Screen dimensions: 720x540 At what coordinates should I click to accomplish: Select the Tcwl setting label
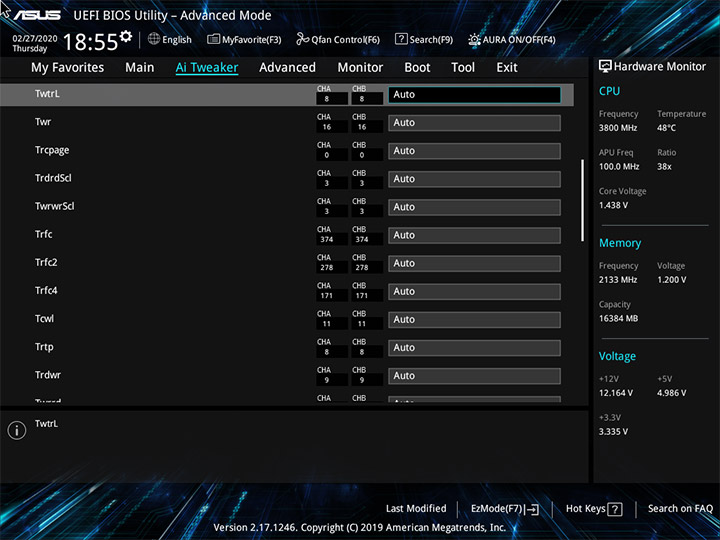[44, 318]
